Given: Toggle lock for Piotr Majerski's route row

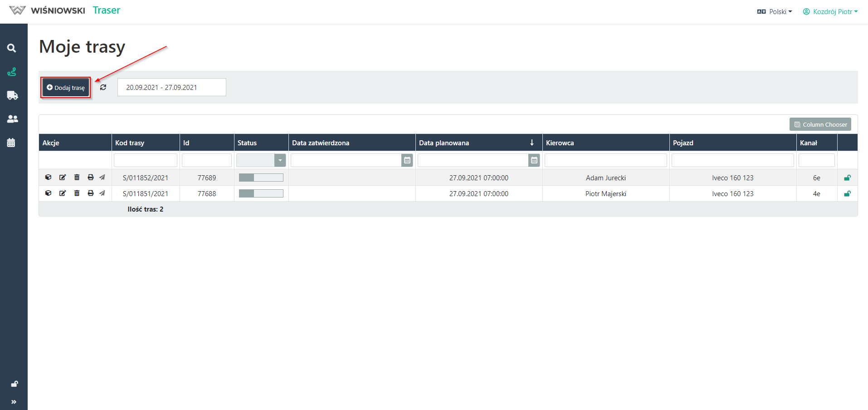Looking at the screenshot, I should (x=847, y=194).
